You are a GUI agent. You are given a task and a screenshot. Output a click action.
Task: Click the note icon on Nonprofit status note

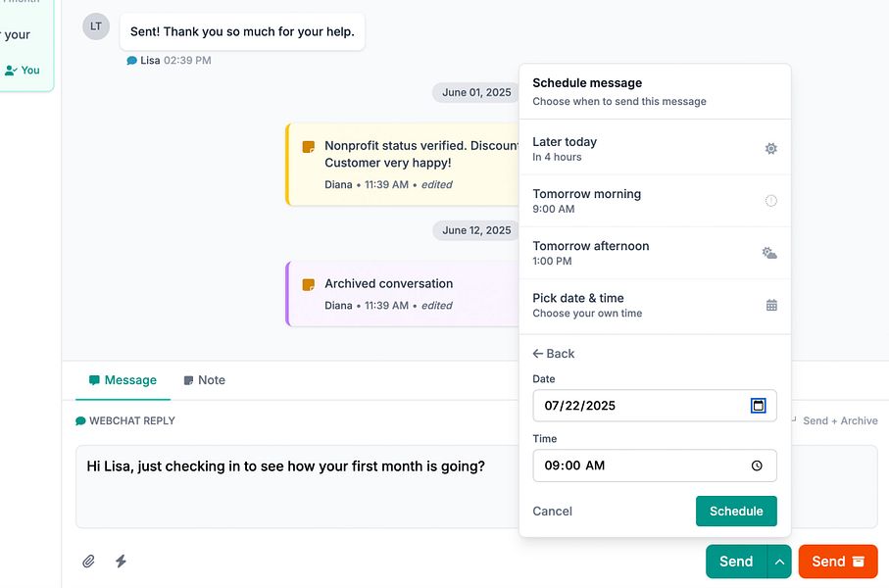click(309, 146)
